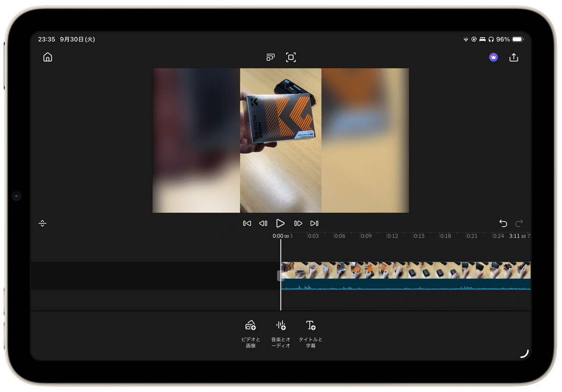
Task: Undo the last edit
Action: click(x=503, y=223)
